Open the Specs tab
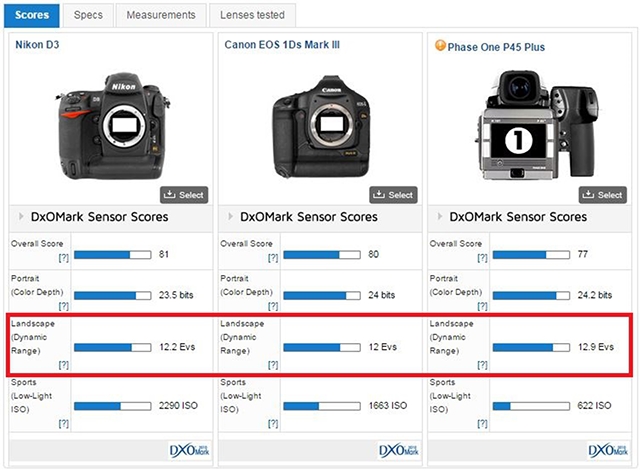 click(88, 15)
